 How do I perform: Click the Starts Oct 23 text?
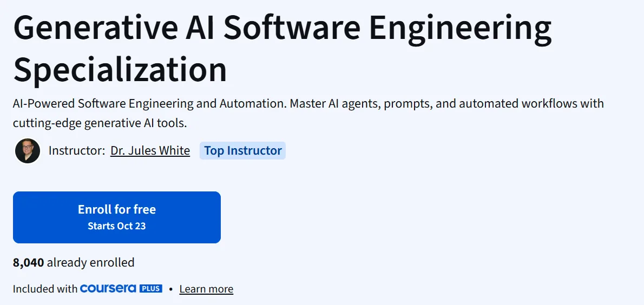point(117,226)
